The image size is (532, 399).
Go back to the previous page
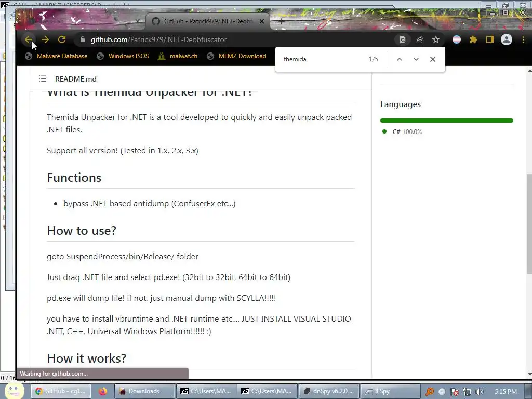tap(29, 39)
